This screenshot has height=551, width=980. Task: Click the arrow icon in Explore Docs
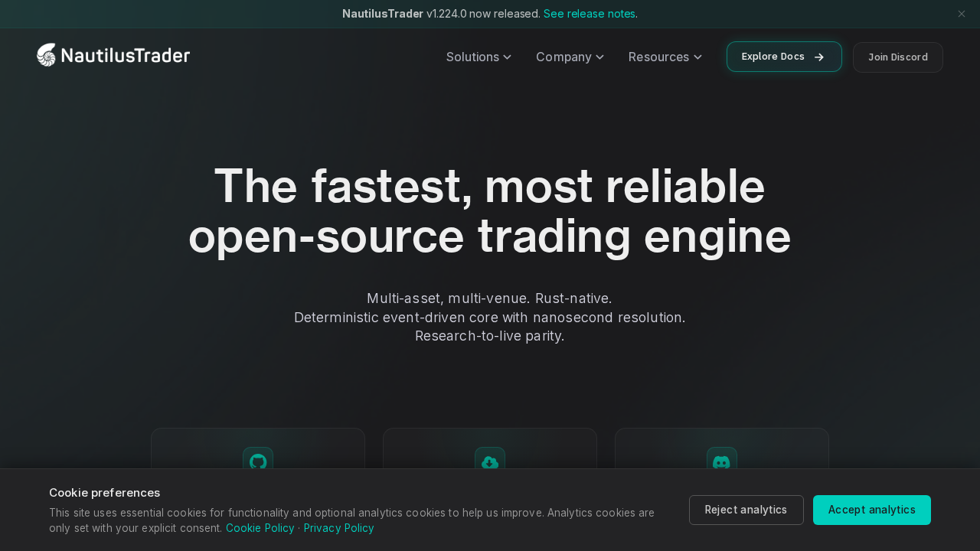pos(819,57)
